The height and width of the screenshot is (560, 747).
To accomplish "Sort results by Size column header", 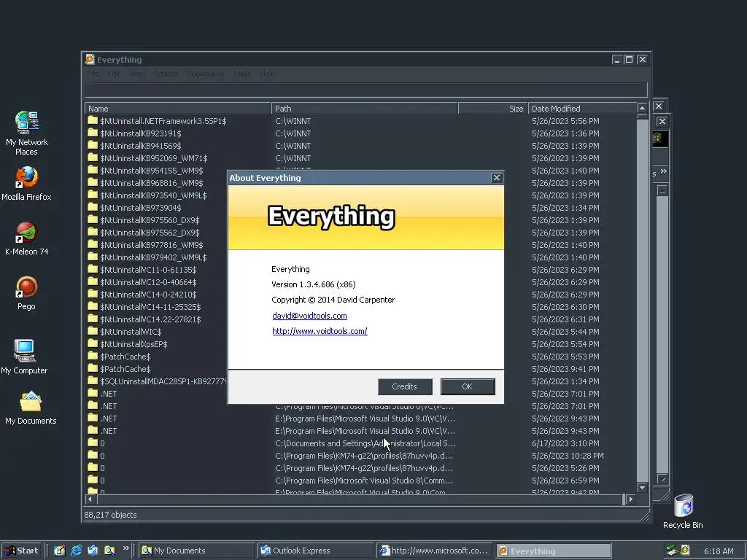I will pos(493,109).
